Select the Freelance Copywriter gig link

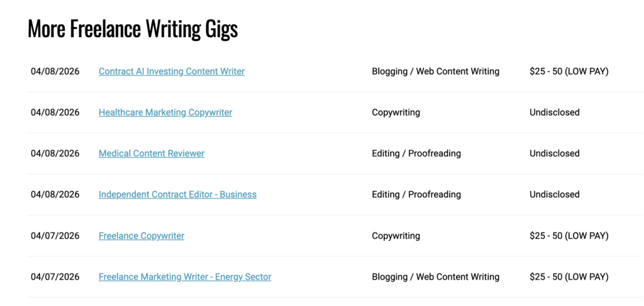pyautogui.click(x=142, y=236)
